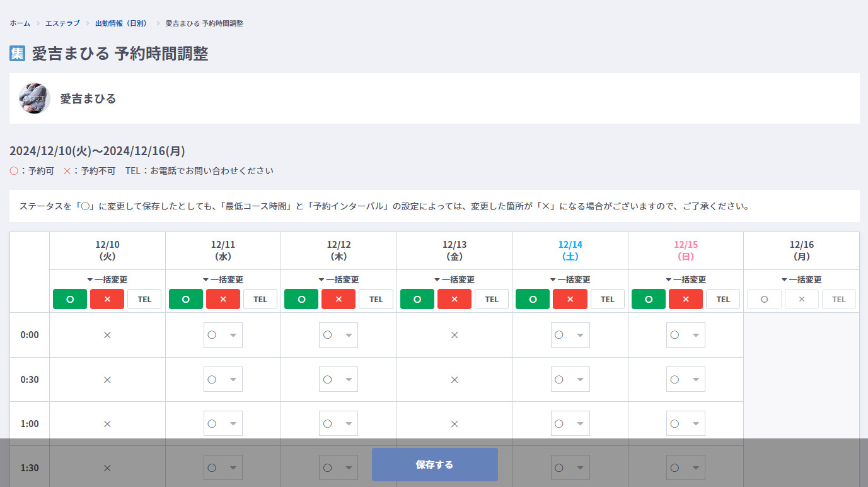This screenshot has width=868, height=487.
Task: Go to ホーム in the breadcrumb
Action: click(20, 23)
